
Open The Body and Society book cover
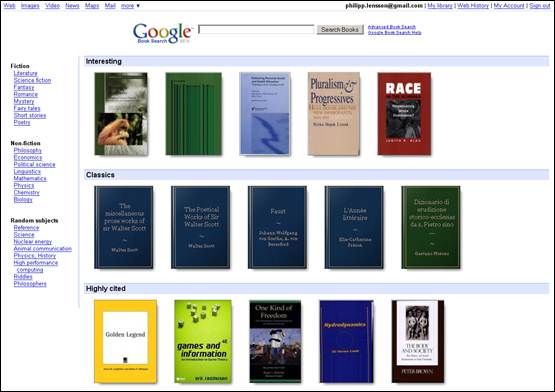click(418, 341)
